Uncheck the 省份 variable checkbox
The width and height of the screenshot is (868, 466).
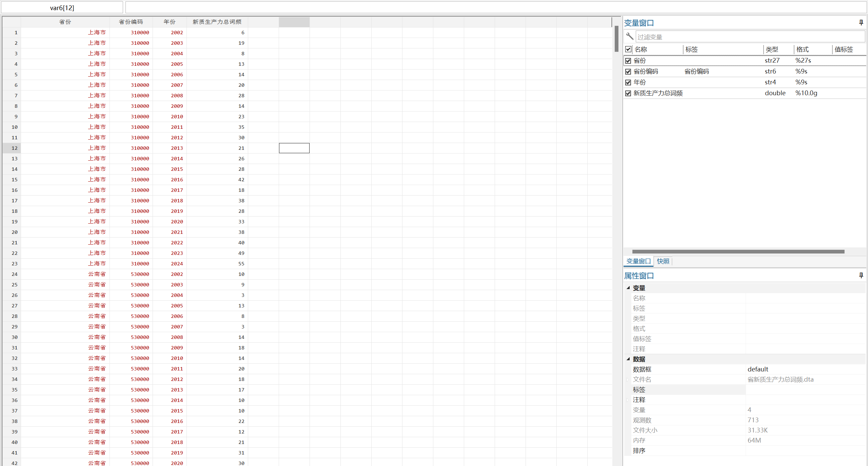[x=628, y=61]
